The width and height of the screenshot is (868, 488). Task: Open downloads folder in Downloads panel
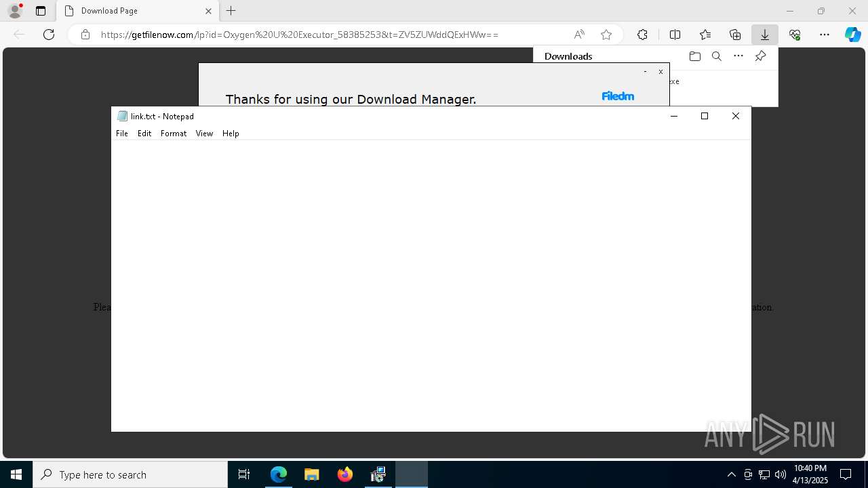[694, 56]
